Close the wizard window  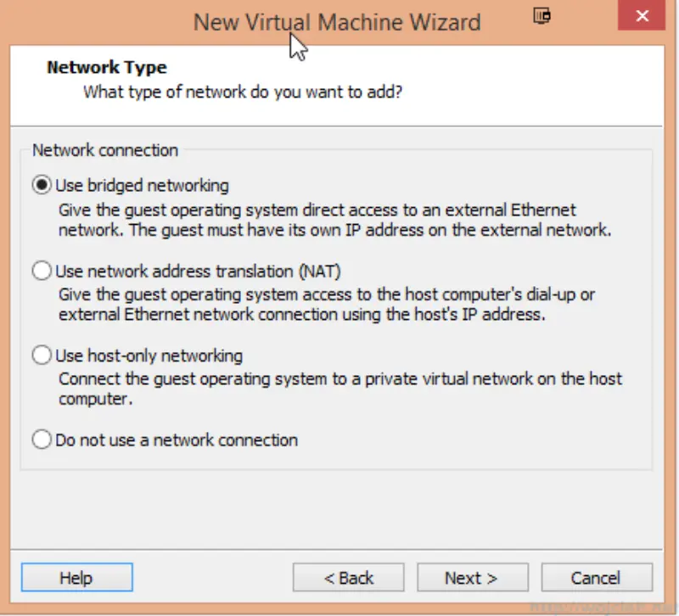point(642,15)
